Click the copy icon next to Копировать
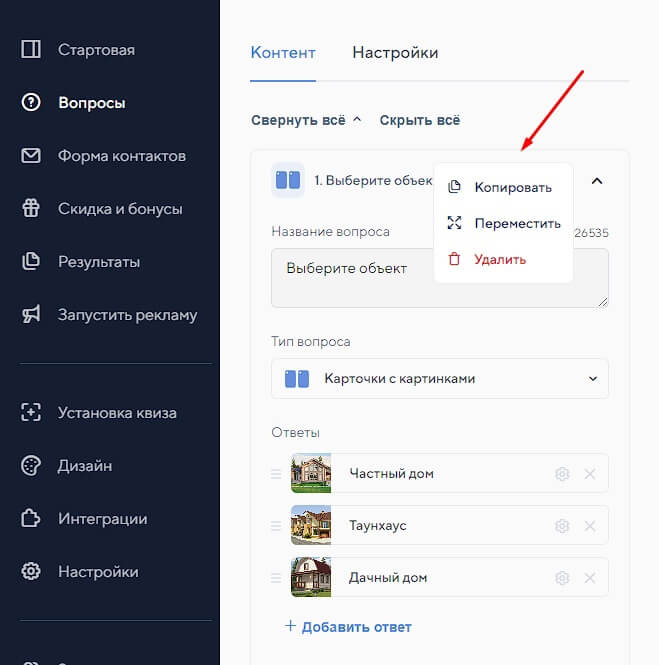Image resolution: width=659 pixels, height=665 pixels. (x=454, y=186)
